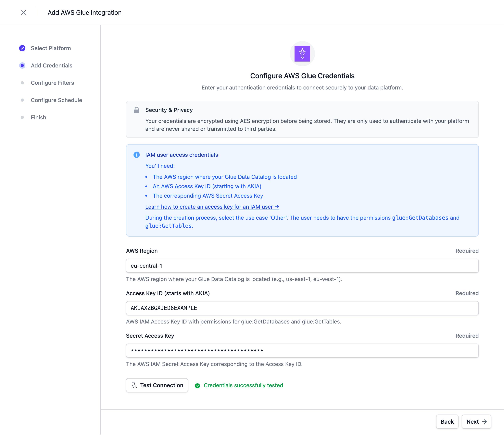
Task: Click the green success check icon
Action: (x=197, y=385)
